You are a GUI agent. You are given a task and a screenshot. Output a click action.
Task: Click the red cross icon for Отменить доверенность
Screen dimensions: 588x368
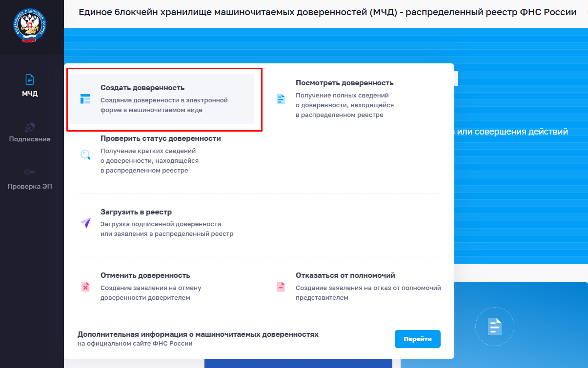click(x=85, y=287)
